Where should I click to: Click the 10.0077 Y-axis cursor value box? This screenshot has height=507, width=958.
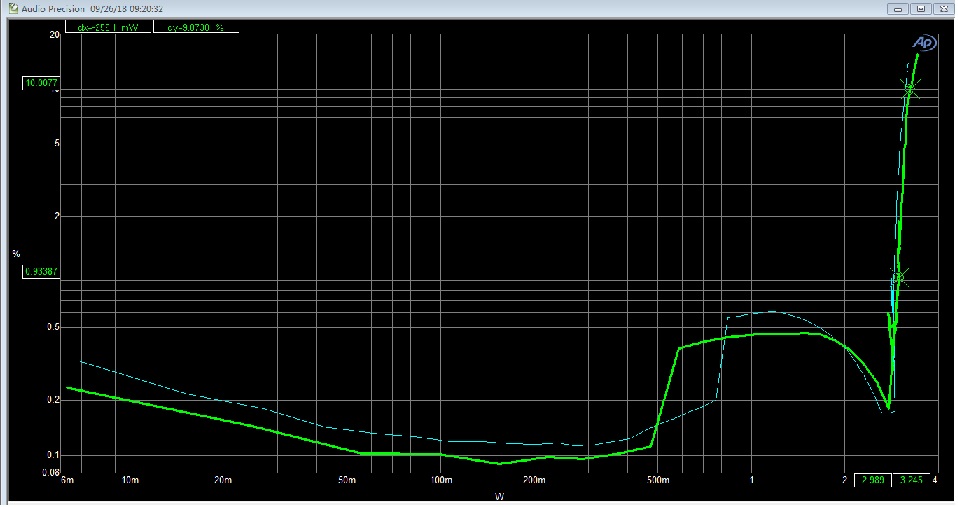[42, 83]
